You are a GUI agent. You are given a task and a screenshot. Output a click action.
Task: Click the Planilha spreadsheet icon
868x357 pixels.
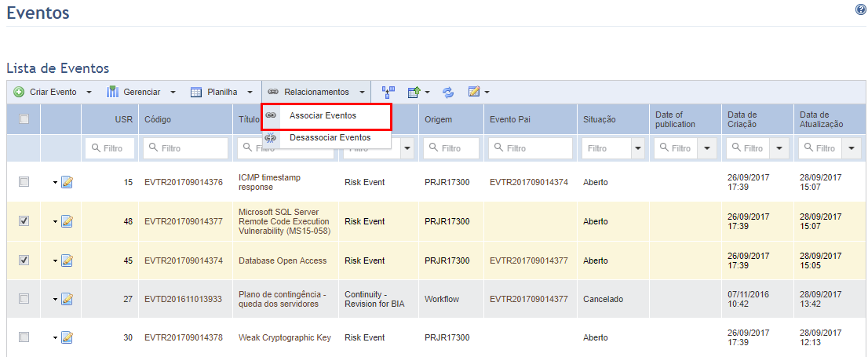(x=196, y=92)
